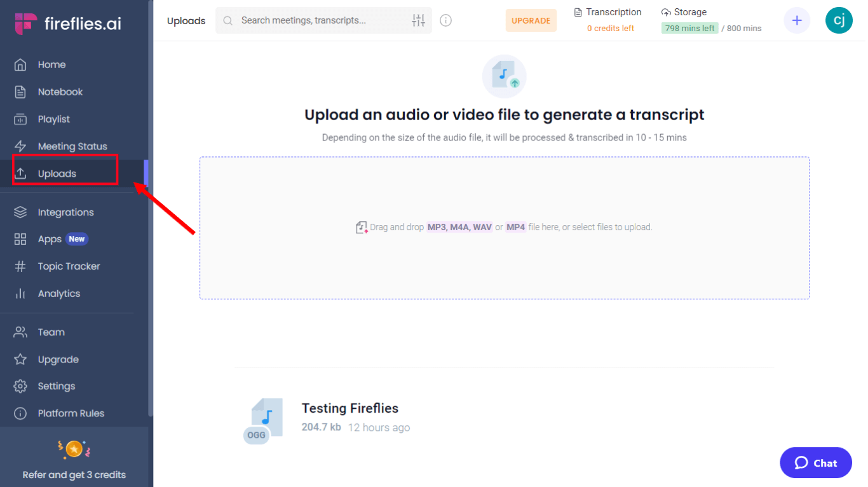Click Refer and get 3 credits
868x487 pixels.
pos(74,475)
